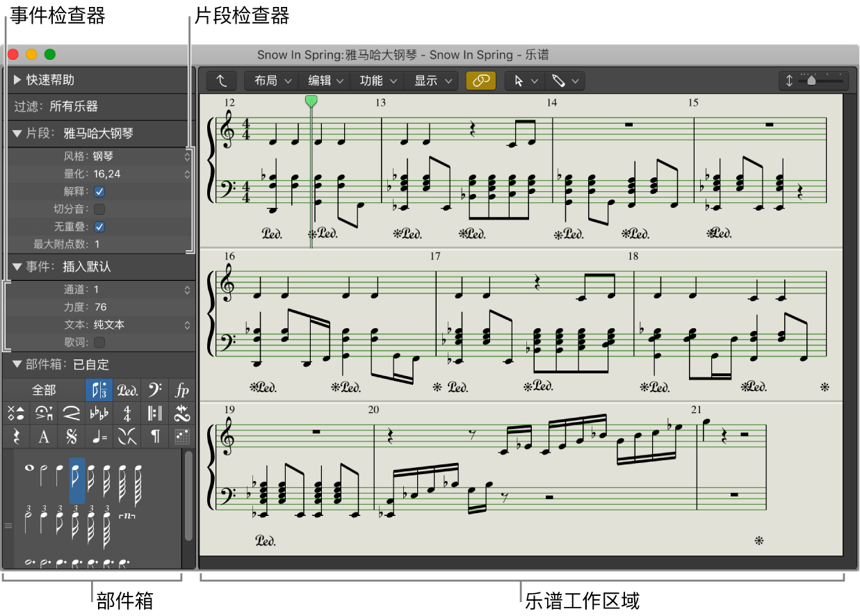The image size is (860, 616).
Task: Click the green playhead marker
Action: pos(311,102)
